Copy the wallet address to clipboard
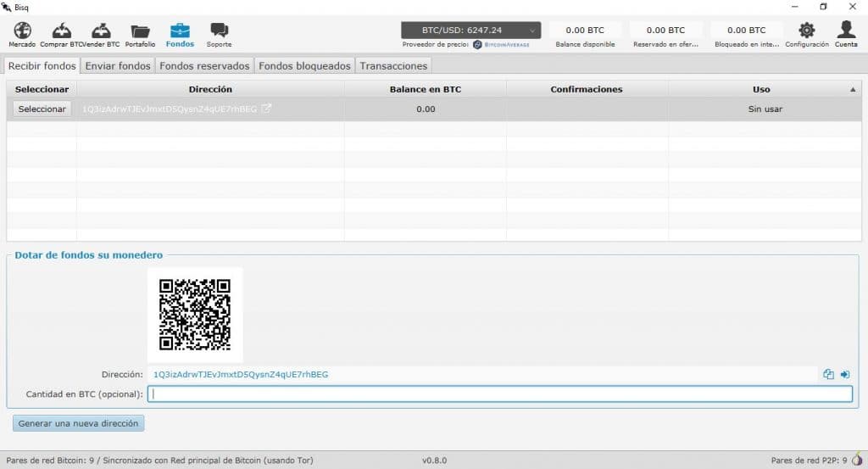Image resolution: width=868 pixels, height=469 pixels. pyautogui.click(x=828, y=374)
